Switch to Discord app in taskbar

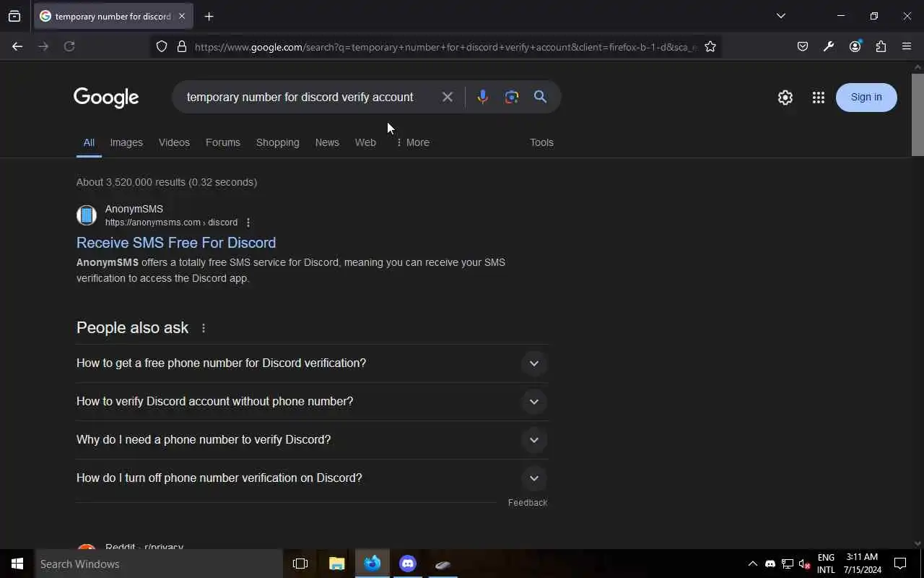[408, 564]
